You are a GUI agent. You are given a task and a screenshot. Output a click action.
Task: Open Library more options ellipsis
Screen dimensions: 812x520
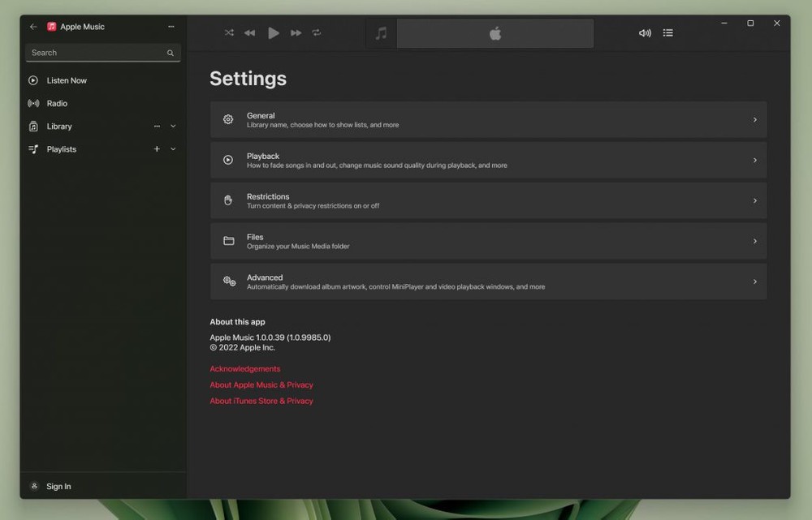157,127
